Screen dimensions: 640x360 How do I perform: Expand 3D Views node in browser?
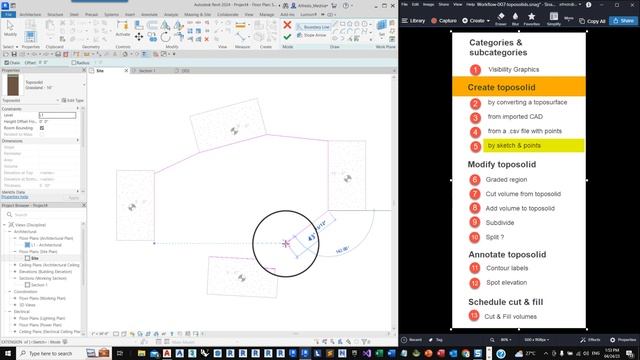(15, 305)
